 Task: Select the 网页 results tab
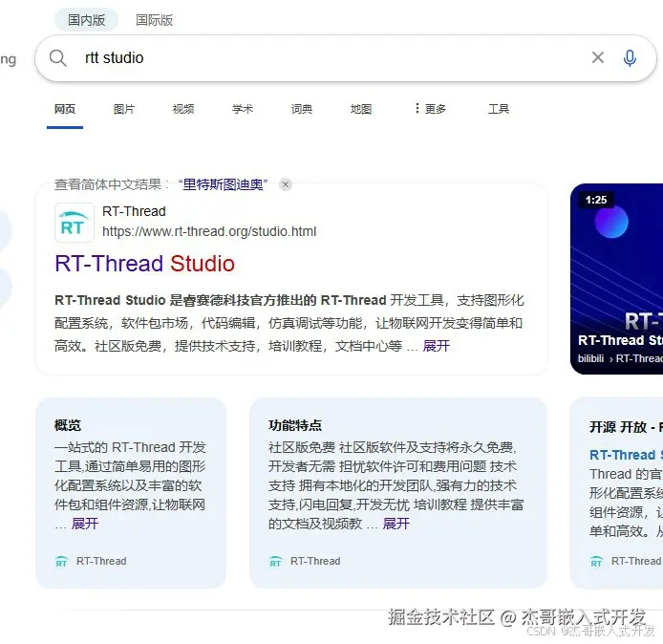(65, 109)
